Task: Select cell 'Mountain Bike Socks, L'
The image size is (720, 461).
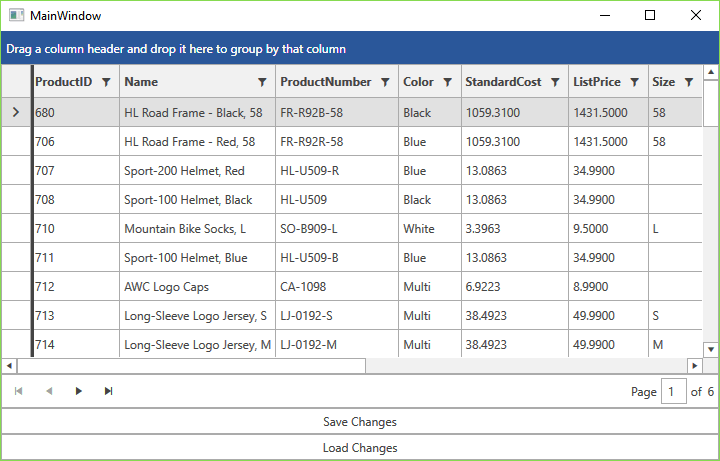Action: point(197,228)
